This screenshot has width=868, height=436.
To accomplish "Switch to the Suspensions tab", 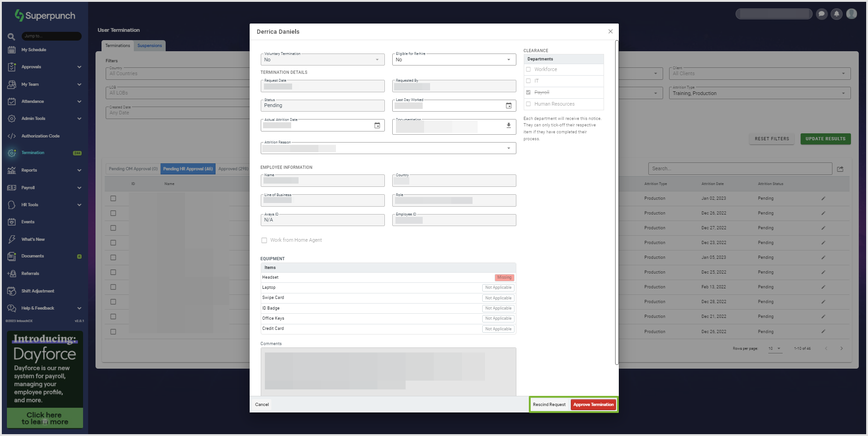I will click(150, 46).
